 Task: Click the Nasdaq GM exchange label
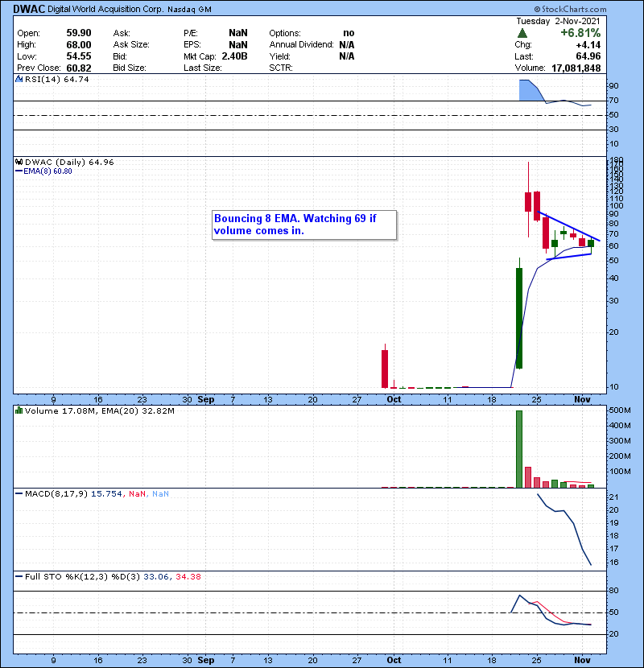click(190, 10)
